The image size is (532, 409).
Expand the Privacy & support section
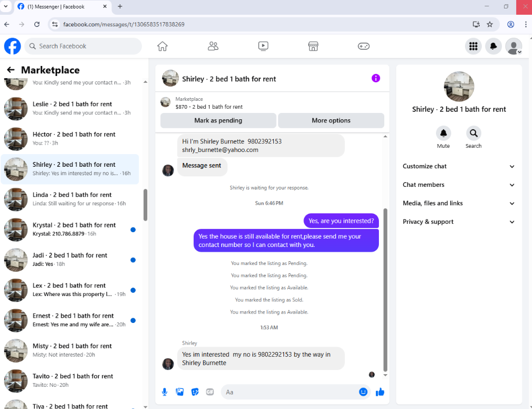tap(459, 222)
